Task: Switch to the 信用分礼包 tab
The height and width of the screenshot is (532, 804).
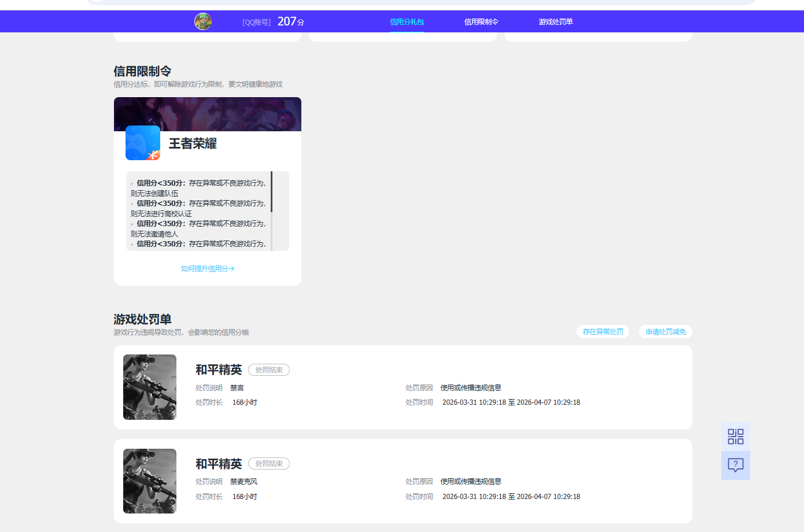Action: [407, 21]
